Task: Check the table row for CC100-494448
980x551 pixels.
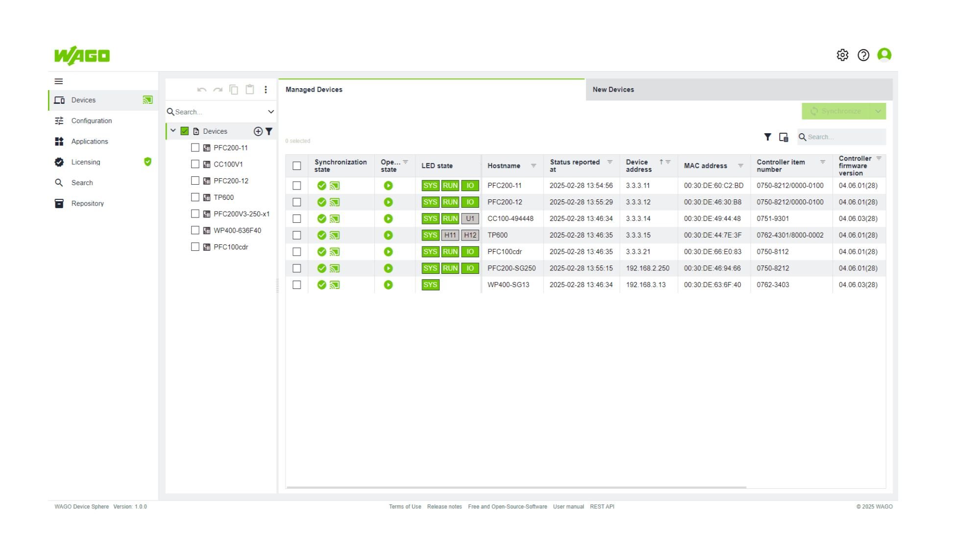Action: pos(297,219)
